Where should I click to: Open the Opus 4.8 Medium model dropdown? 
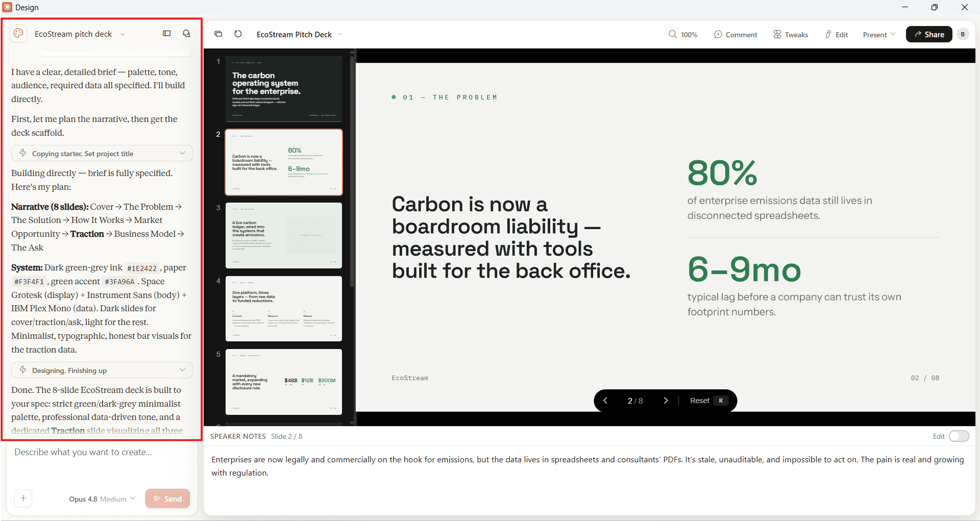tap(102, 499)
